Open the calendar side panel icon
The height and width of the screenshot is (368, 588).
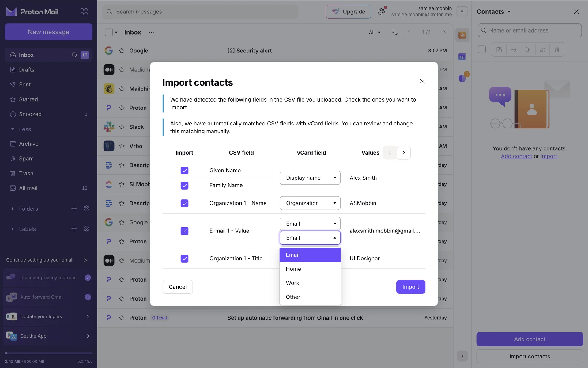click(x=462, y=57)
